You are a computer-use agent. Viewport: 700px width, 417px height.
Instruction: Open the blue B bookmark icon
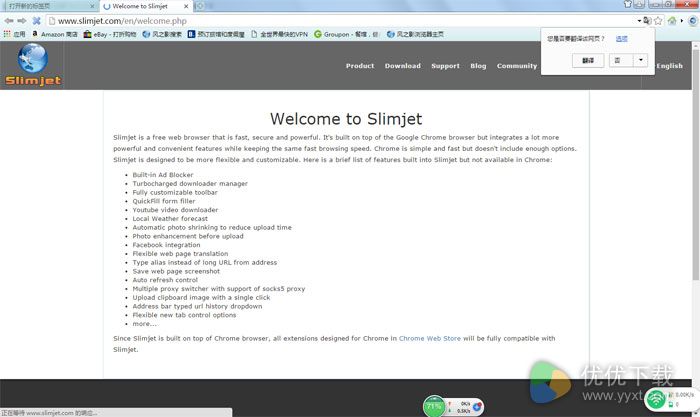click(191, 34)
